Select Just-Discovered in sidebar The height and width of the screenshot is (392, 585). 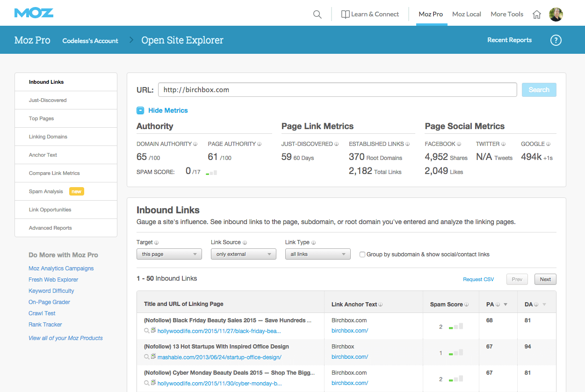tap(66, 100)
